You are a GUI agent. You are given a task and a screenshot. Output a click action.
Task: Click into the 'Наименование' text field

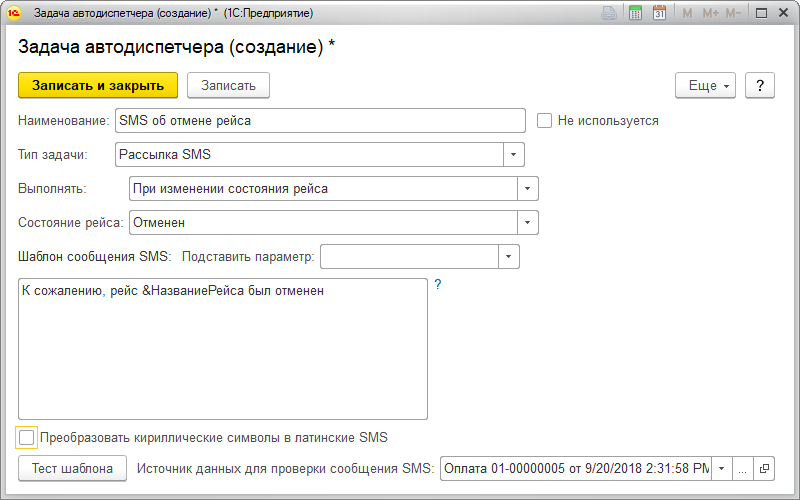[x=320, y=121]
